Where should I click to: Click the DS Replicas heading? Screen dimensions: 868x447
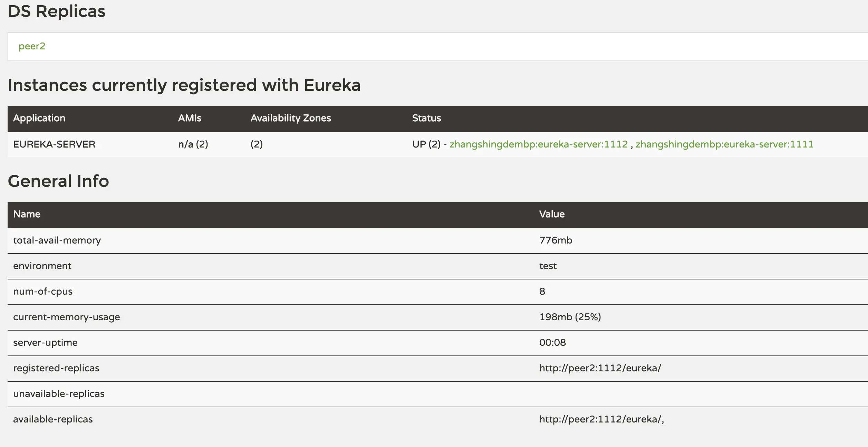click(57, 11)
